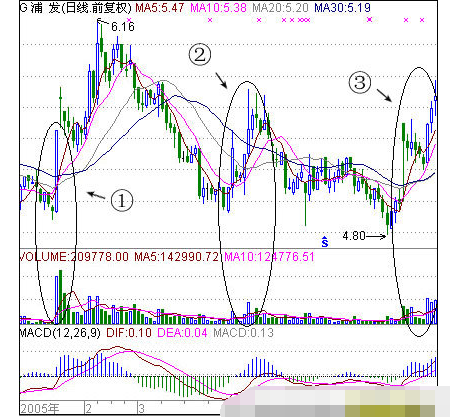The width and height of the screenshot is (457, 417).
Task: Click the MA30:5.19 indicator label
Action: pyautogui.click(x=342, y=8)
